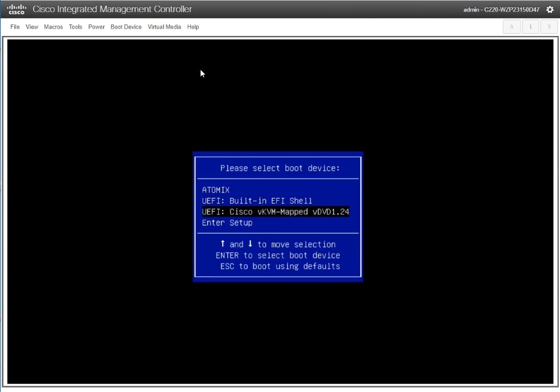Click 'Please select boot device:' heading
The image size is (560, 392).
click(280, 168)
